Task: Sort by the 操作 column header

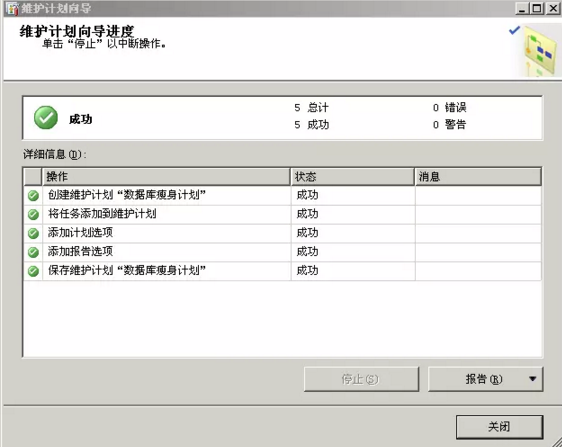Action: [x=166, y=177]
